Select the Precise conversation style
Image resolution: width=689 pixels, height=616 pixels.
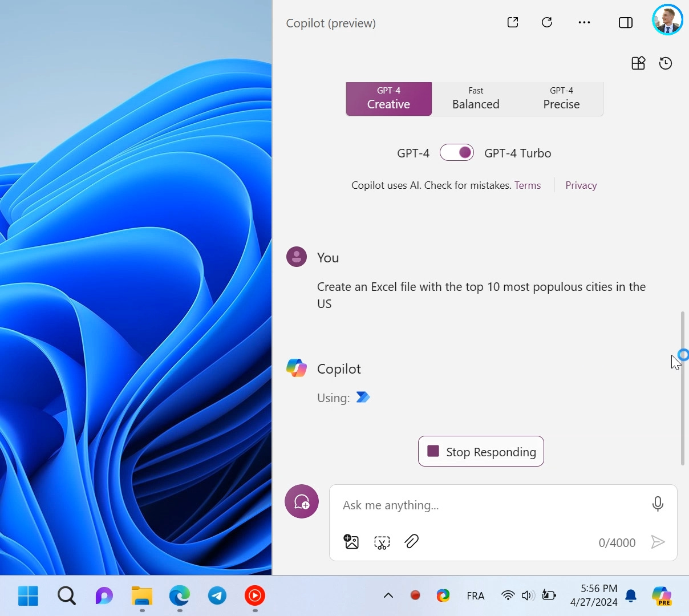[x=561, y=99]
